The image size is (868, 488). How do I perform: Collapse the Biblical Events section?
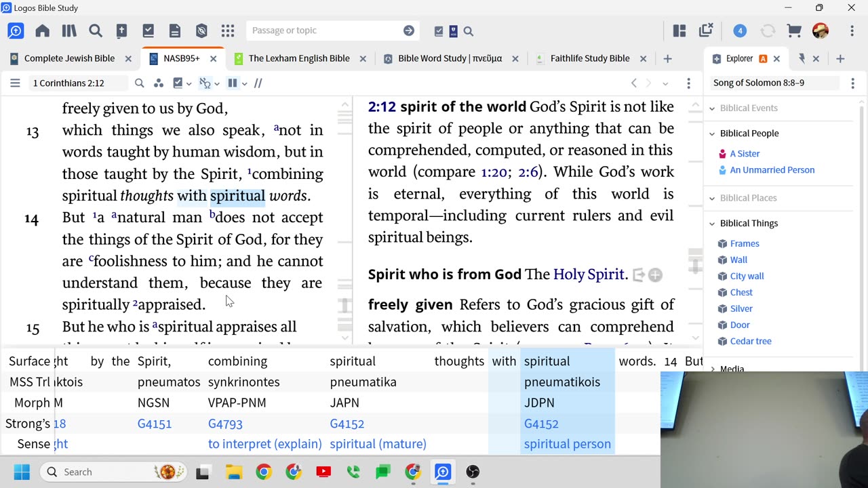(x=712, y=108)
